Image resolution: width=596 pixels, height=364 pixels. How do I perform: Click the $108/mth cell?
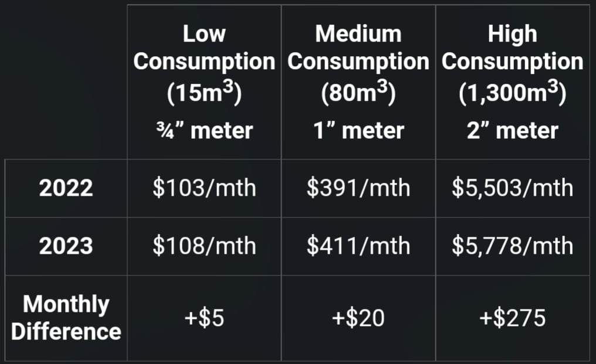204,246
